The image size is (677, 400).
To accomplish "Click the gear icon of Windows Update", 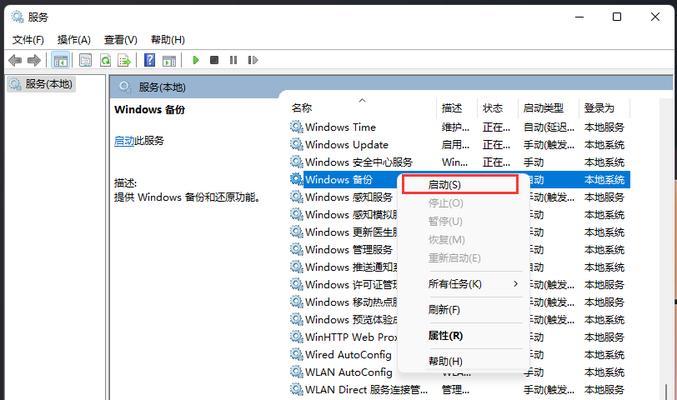I will (x=297, y=144).
